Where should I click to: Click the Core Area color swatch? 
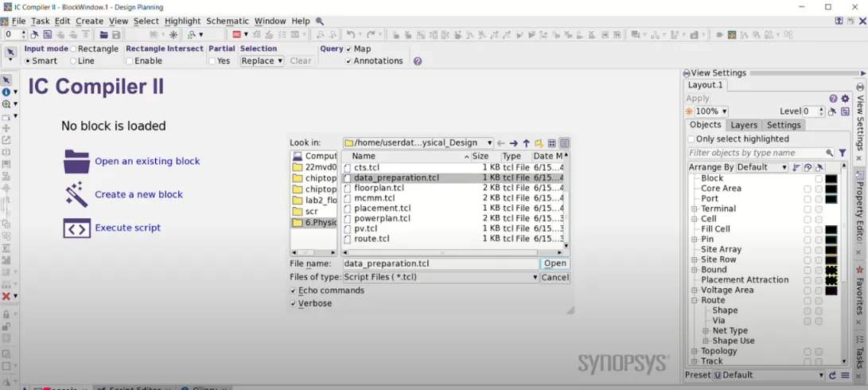click(831, 189)
